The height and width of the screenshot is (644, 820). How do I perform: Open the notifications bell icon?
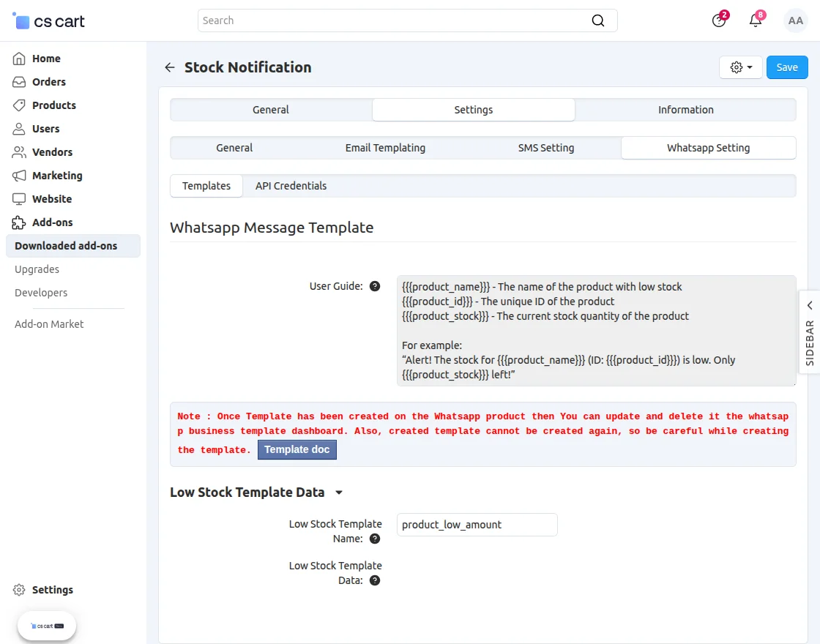(756, 20)
